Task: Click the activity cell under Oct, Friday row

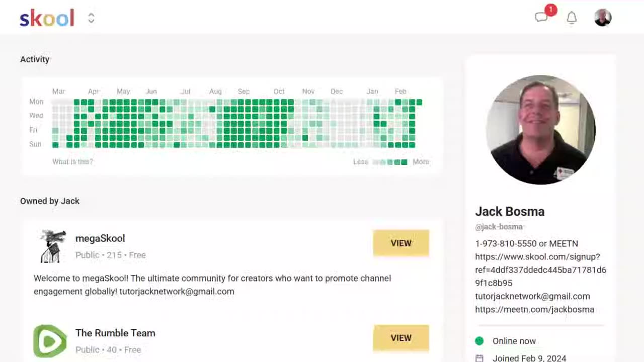Action: pos(277,131)
